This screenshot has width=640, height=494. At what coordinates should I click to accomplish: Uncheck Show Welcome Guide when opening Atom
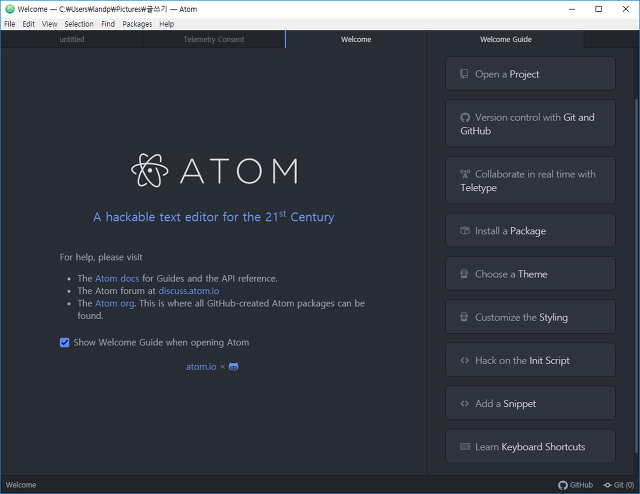(64, 343)
